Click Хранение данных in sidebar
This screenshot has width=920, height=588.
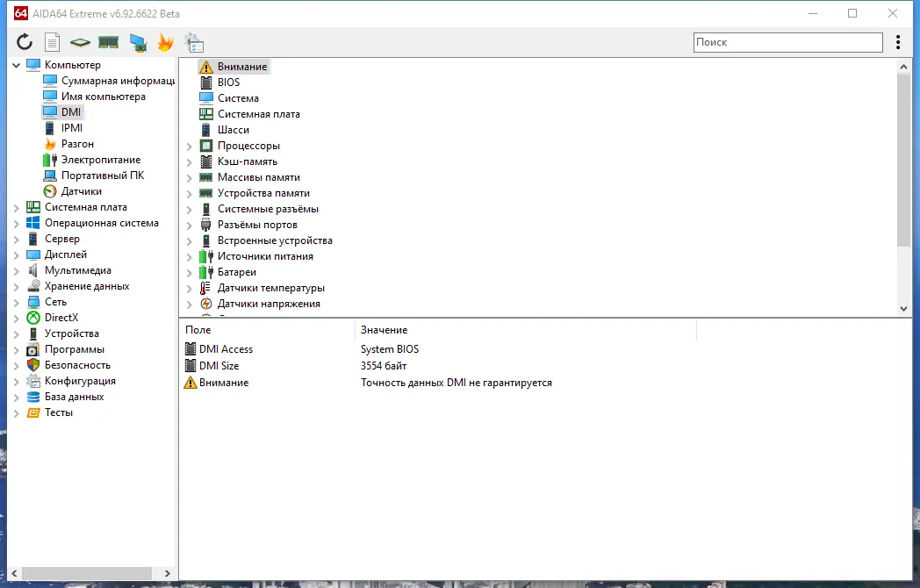click(87, 286)
